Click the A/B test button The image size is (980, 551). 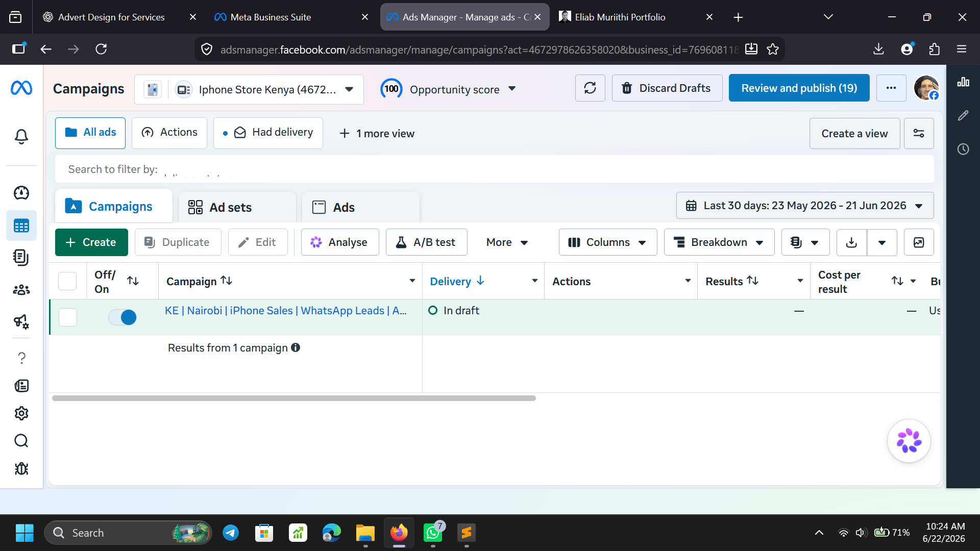pos(426,242)
